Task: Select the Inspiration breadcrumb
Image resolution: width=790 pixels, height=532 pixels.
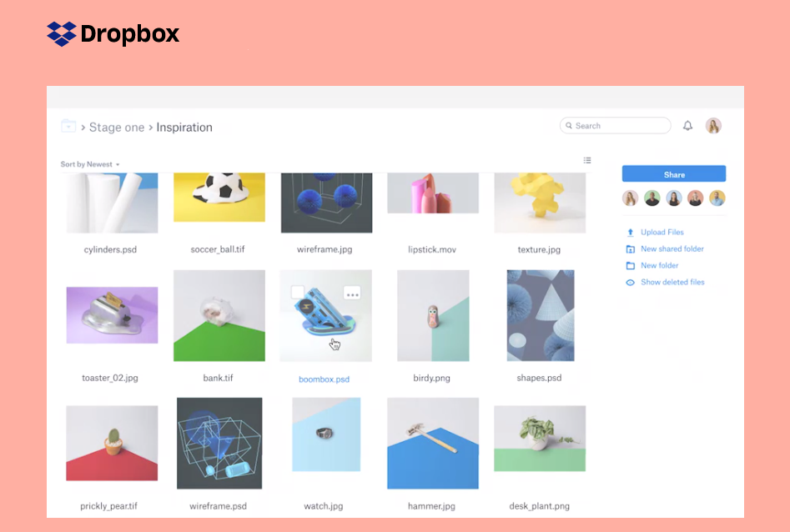Action: tap(184, 128)
